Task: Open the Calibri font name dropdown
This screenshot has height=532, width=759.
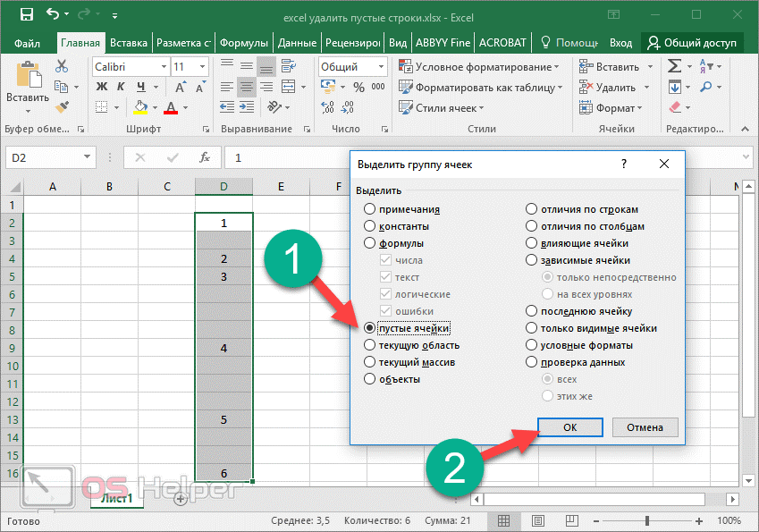Action: [164, 67]
